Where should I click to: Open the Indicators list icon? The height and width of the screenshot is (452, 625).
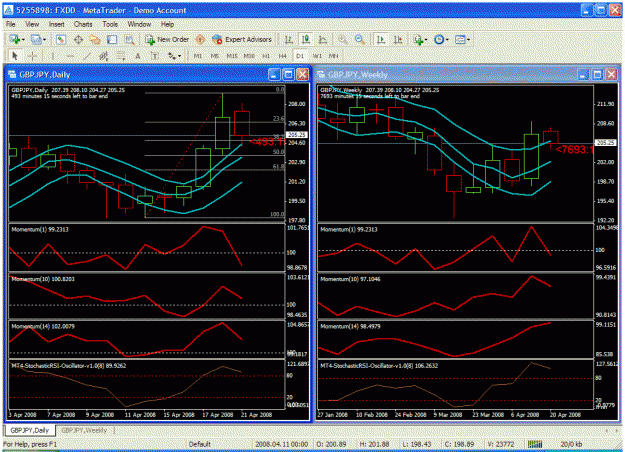[418, 39]
